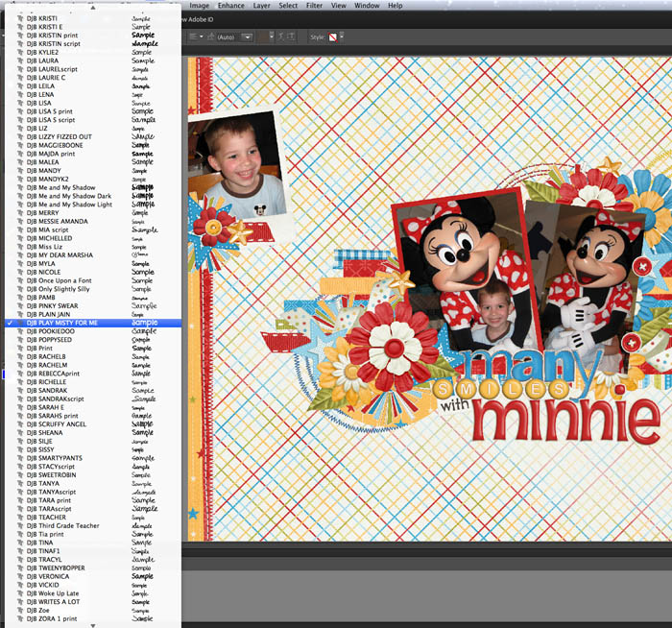Click the TrueType icon beside DJB PINKY SWEAR

point(20,306)
